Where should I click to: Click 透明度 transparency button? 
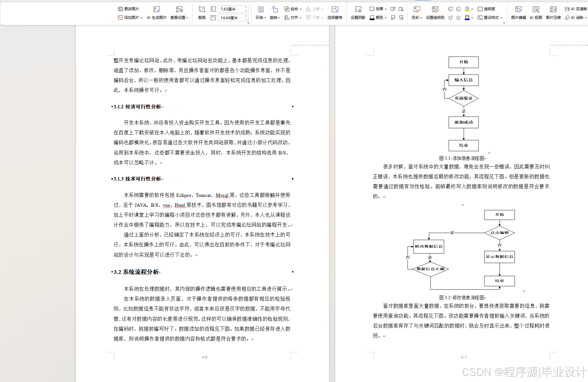pyautogui.click(x=486, y=9)
